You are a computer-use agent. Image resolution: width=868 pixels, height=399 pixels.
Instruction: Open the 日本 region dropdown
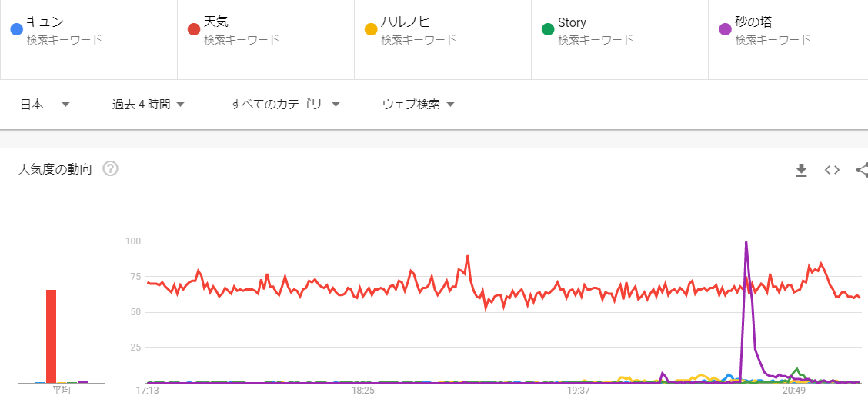[45, 105]
